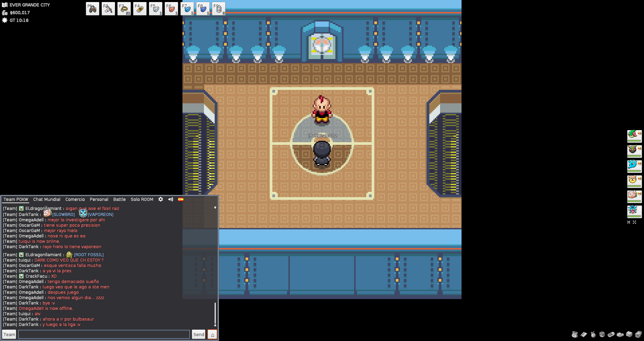The width and height of the screenshot is (644, 341).
Task: Use the F9 jar item slot
Action: [x=219, y=9]
